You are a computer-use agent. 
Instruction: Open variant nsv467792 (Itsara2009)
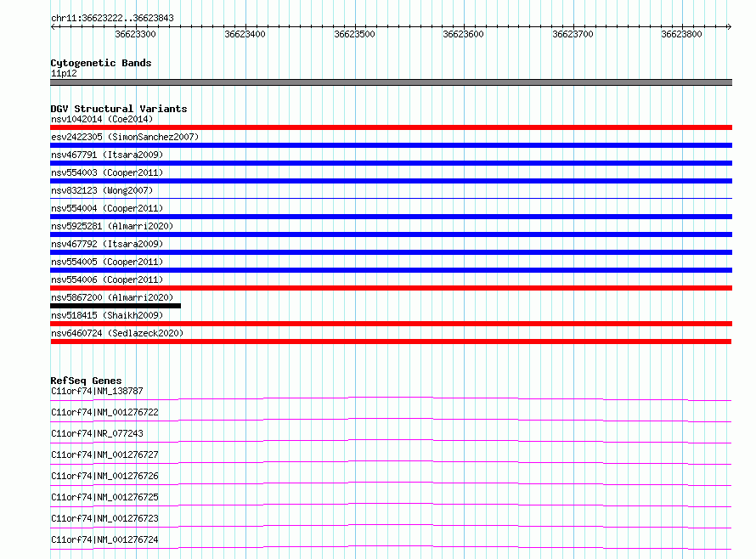(107, 244)
